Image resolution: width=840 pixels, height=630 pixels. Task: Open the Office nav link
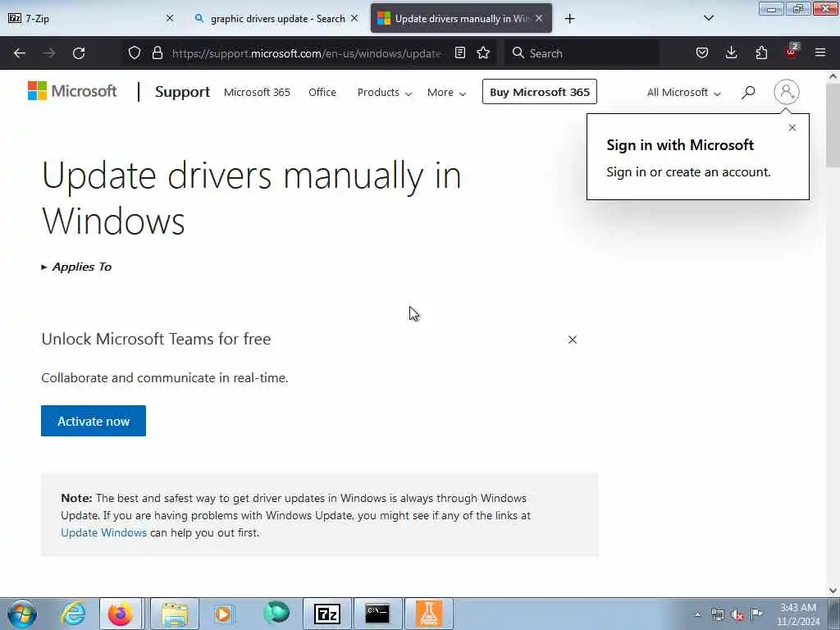tap(322, 92)
